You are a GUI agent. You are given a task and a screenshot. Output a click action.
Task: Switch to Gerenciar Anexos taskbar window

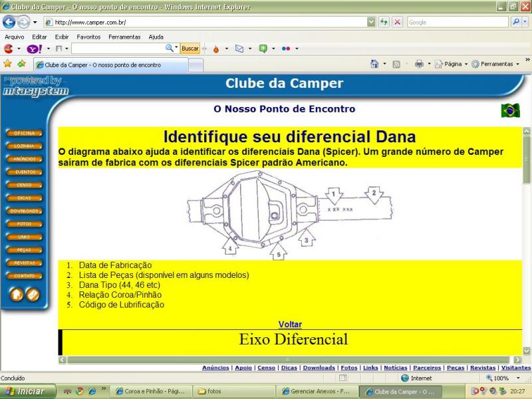[317, 392]
